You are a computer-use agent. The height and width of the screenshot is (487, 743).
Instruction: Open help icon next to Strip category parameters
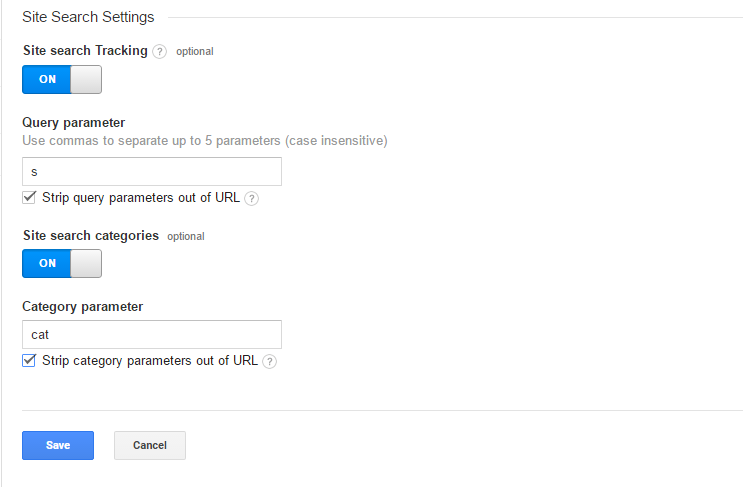270,361
